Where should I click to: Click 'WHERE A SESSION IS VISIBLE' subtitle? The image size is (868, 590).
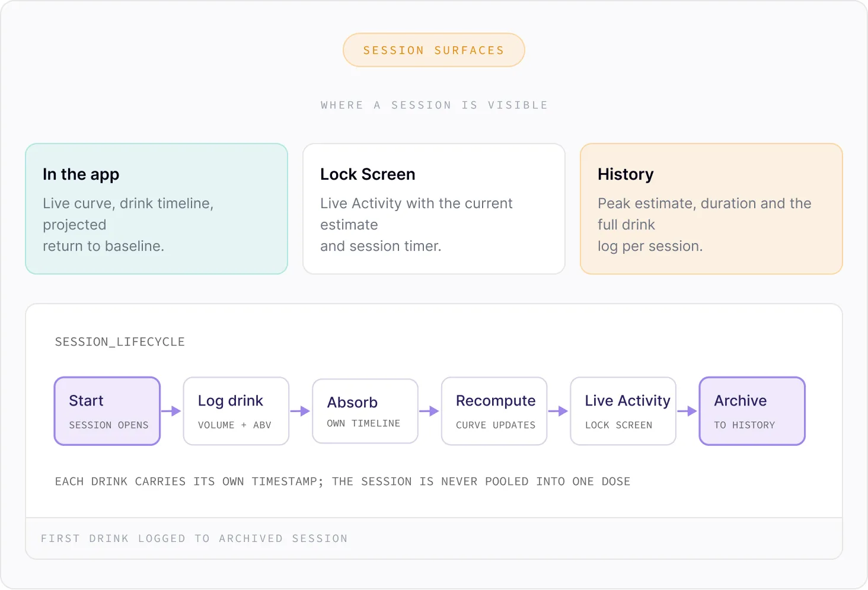434,105
